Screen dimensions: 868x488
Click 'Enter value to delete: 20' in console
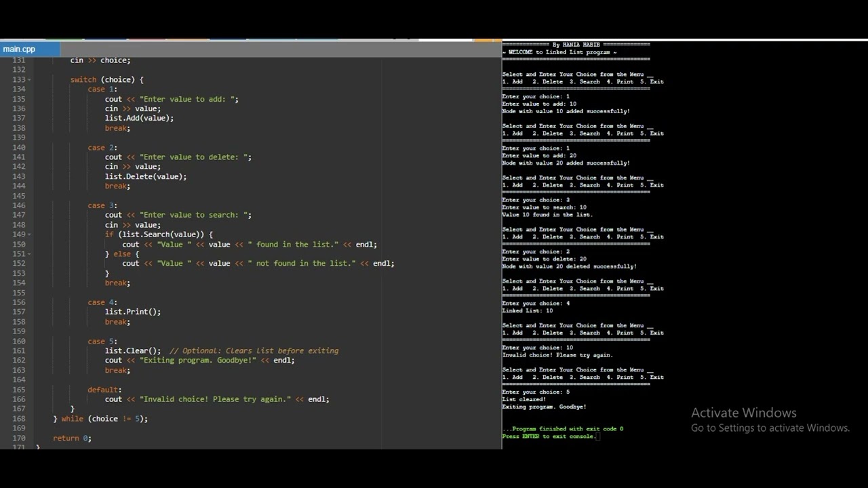[x=545, y=259]
